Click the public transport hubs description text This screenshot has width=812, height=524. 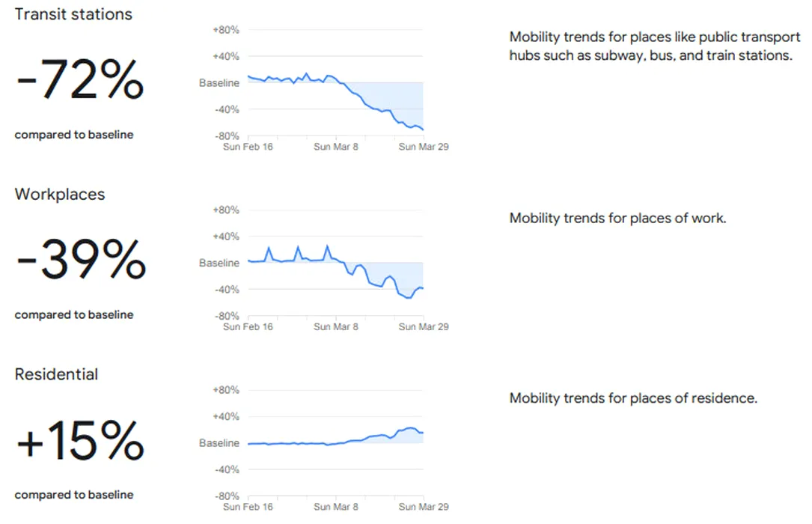655,46
